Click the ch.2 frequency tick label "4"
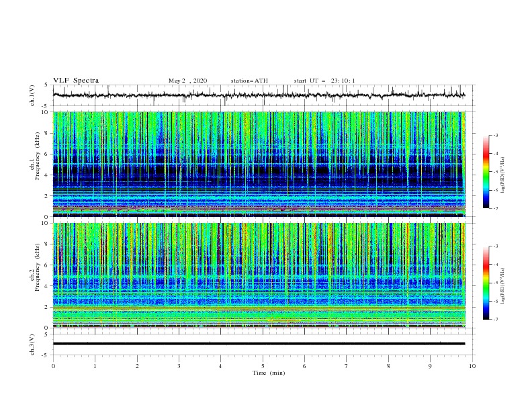Viewport: 532px width, 411px height. [x=46, y=286]
